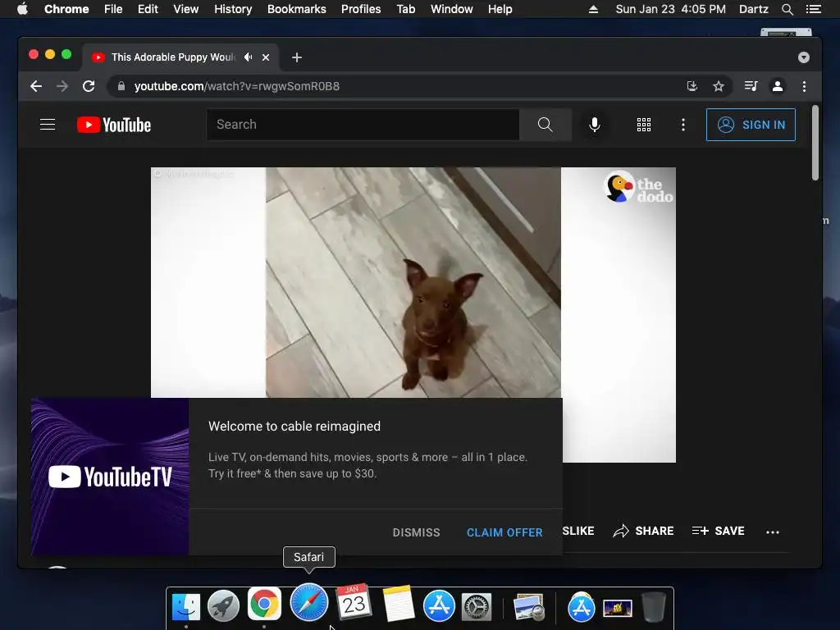Open Preview from the Dock
This screenshot has height=630, width=840.
coord(529,608)
